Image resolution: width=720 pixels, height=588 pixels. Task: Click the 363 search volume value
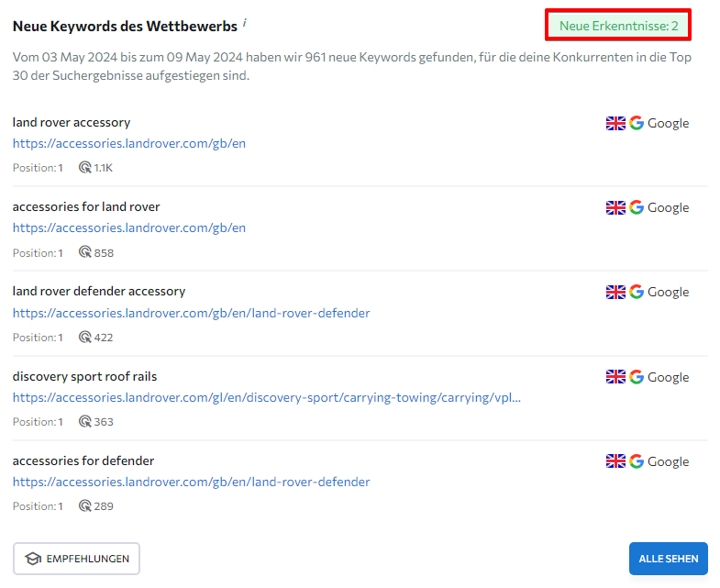(x=104, y=422)
